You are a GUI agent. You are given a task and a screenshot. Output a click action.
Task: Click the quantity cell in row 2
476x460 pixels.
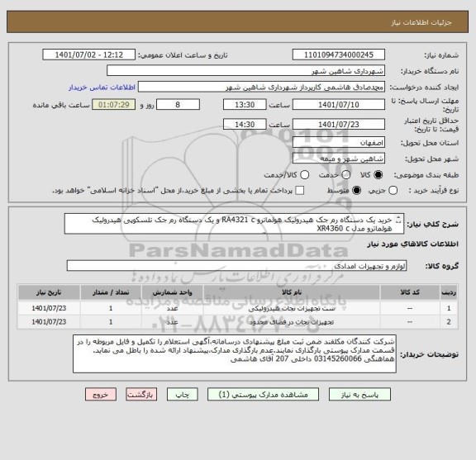click(x=111, y=321)
